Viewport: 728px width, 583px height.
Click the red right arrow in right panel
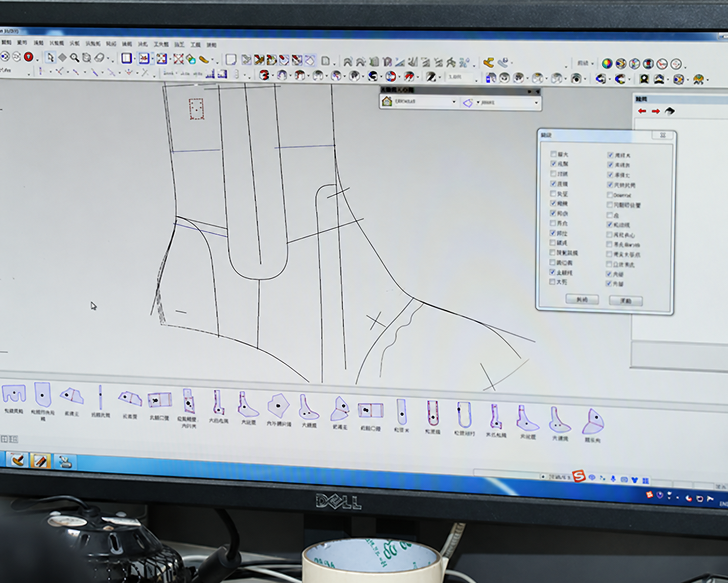655,111
